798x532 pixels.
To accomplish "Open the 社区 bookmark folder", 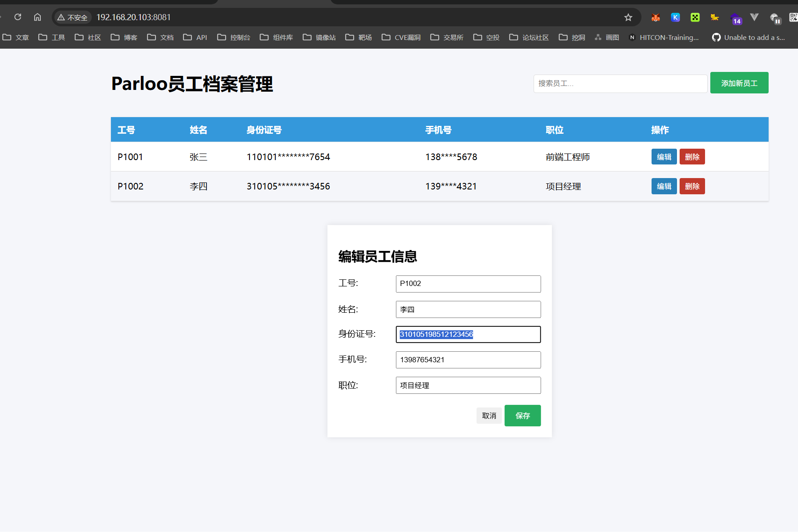I will [x=88, y=37].
